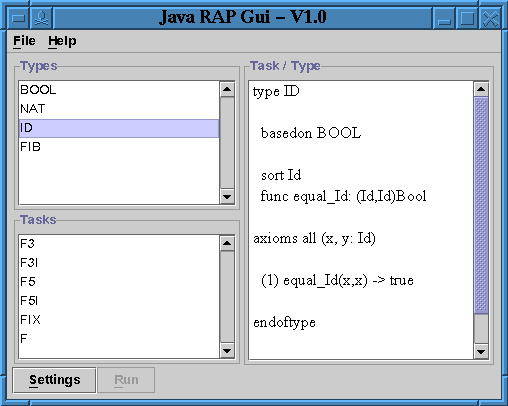Click the pin icon in title bar
Viewport: 508px width, 406px height.
[x=41, y=18]
